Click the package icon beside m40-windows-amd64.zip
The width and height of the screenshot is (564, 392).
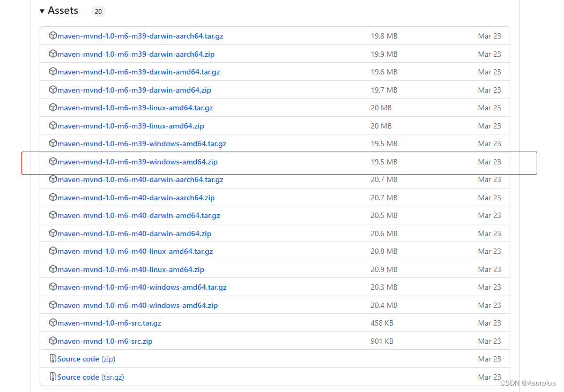click(53, 305)
